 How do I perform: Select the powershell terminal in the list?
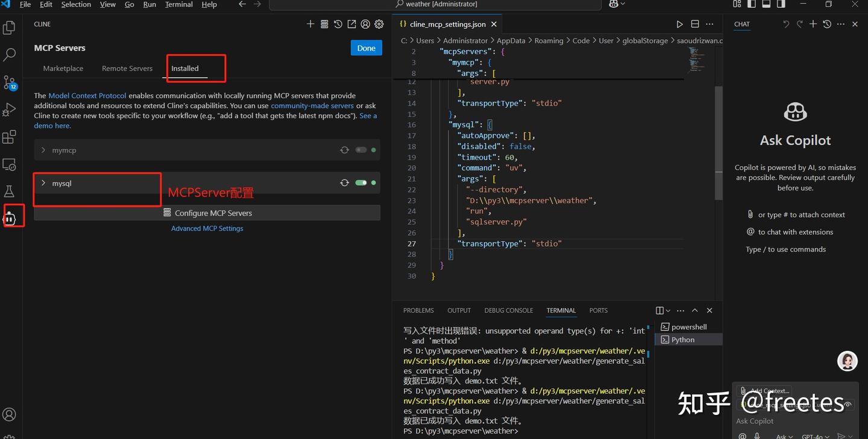click(688, 327)
